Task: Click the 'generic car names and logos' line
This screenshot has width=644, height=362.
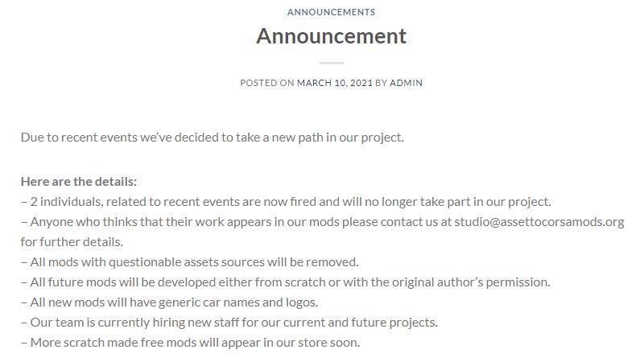Action: (x=170, y=302)
